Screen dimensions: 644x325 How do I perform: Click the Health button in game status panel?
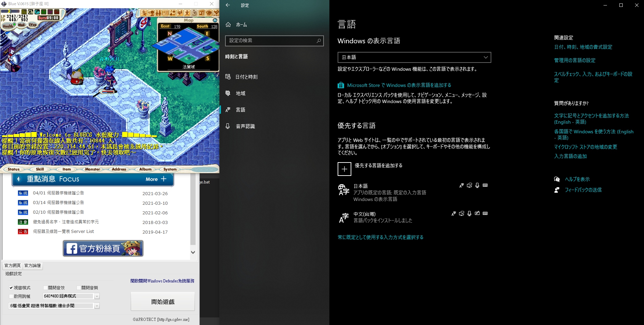[9, 26]
